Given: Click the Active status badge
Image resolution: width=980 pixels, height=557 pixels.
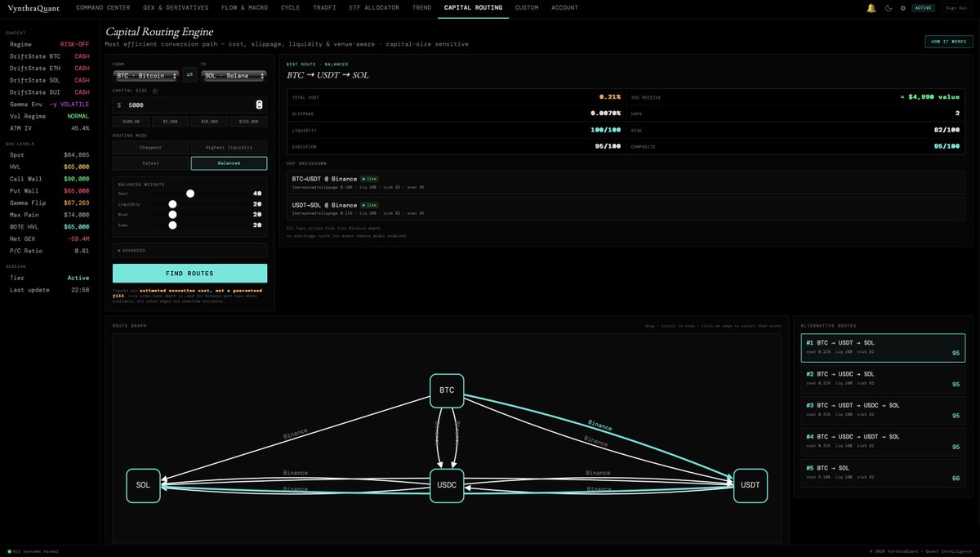Looking at the screenshot, I should (x=923, y=7).
